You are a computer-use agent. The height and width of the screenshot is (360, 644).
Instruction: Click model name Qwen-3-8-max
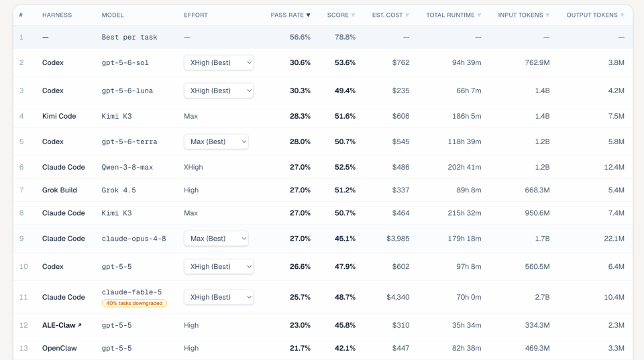(x=127, y=167)
